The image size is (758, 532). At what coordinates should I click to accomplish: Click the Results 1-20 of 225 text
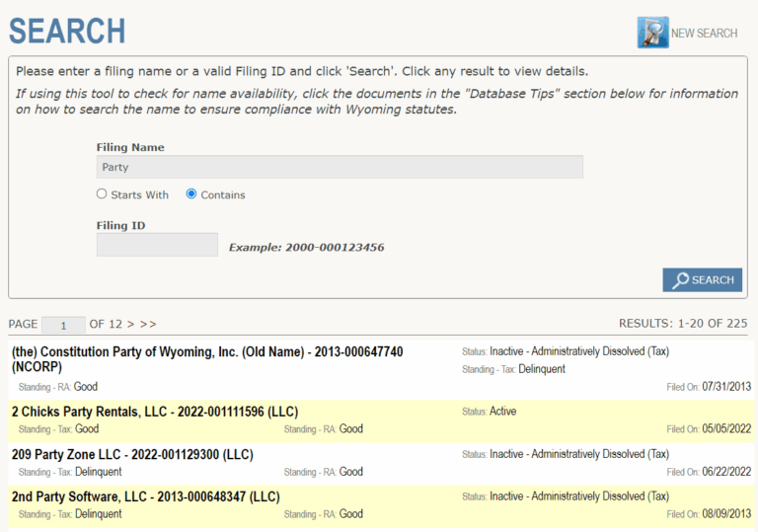(x=682, y=324)
